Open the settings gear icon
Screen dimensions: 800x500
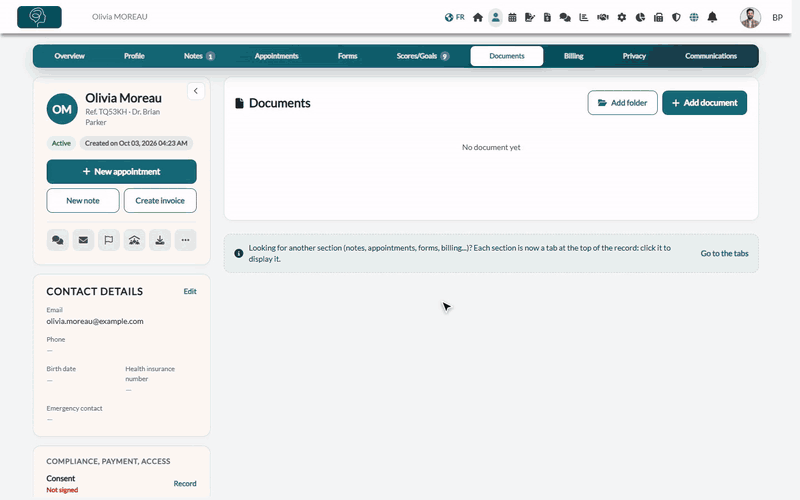coord(621,17)
